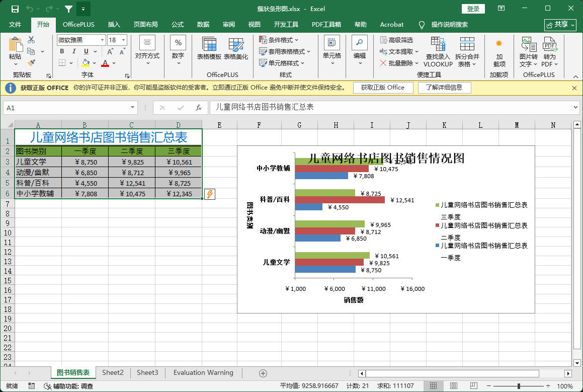Switch to the 页面布局 page layout tab
Viewport: 583px width, 392px height.
pyautogui.click(x=146, y=25)
